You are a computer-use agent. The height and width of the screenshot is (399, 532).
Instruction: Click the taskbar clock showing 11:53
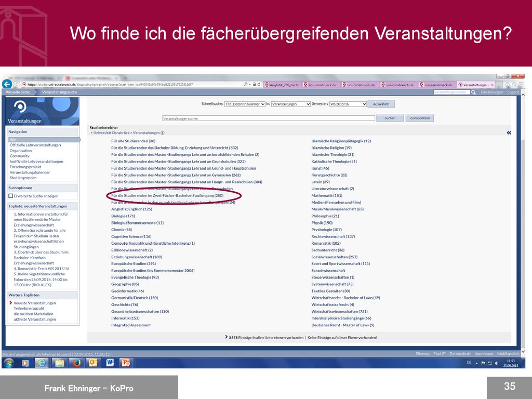[x=511, y=363]
